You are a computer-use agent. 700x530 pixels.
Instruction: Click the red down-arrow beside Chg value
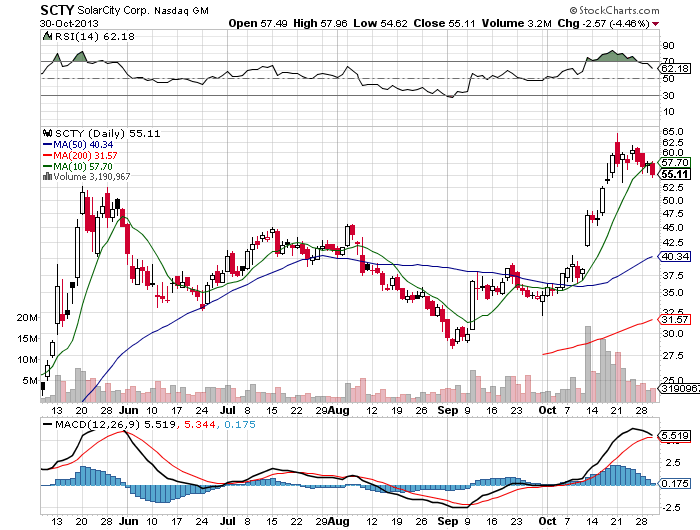655,24
